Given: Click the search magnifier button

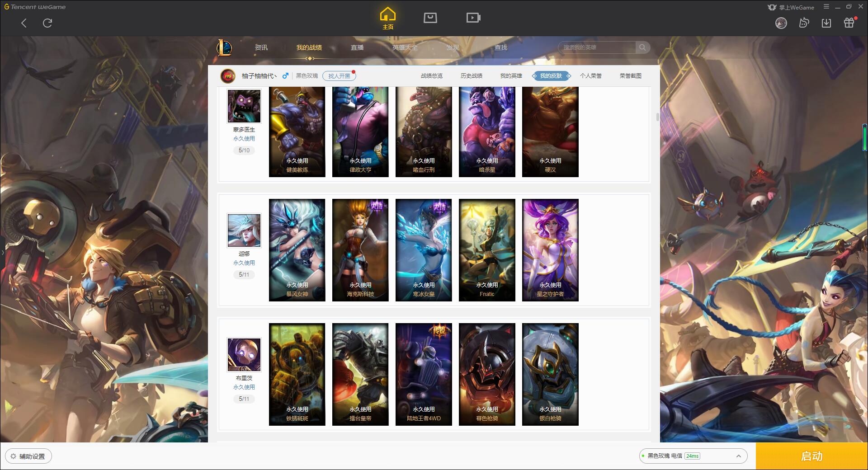Looking at the screenshot, I should click(642, 47).
